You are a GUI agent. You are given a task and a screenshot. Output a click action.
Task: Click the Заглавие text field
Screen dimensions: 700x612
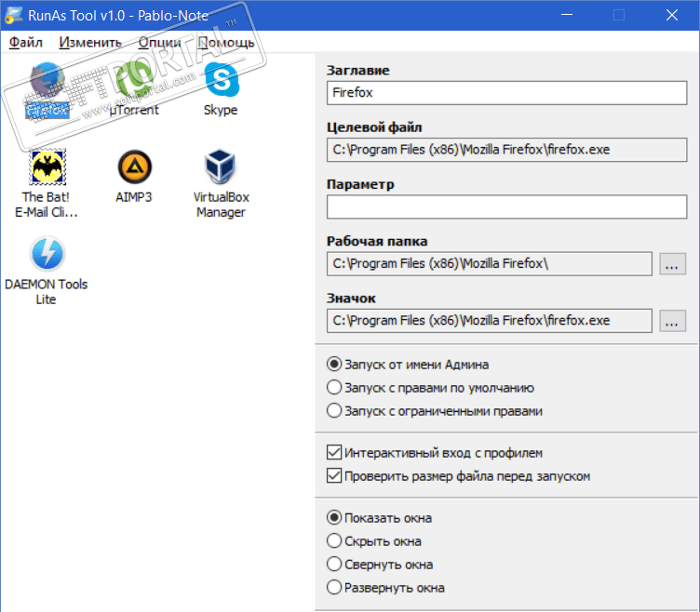(x=506, y=93)
